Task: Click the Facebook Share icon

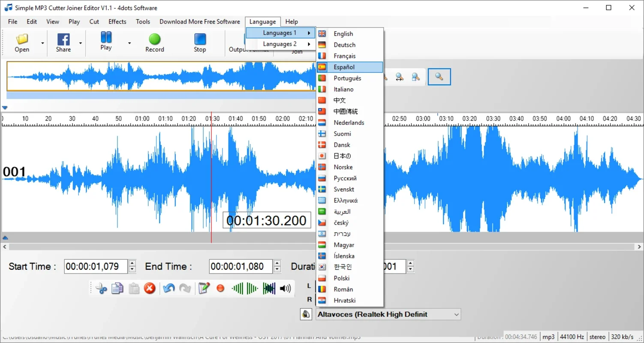Action: point(63,39)
